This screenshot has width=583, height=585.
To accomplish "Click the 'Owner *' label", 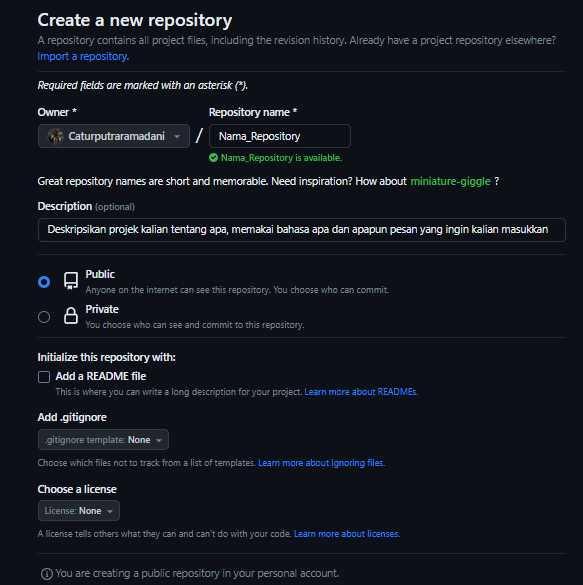I will pyautogui.click(x=57, y=112).
